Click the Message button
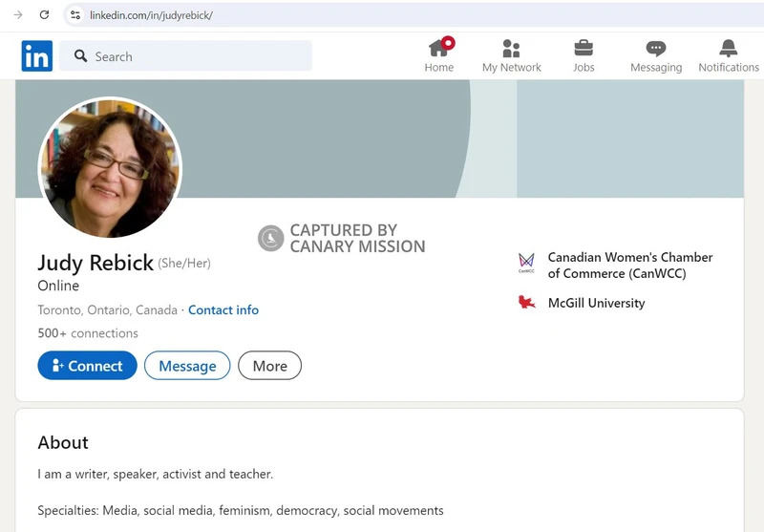Viewport: 764px width, 532px height. click(187, 366)
